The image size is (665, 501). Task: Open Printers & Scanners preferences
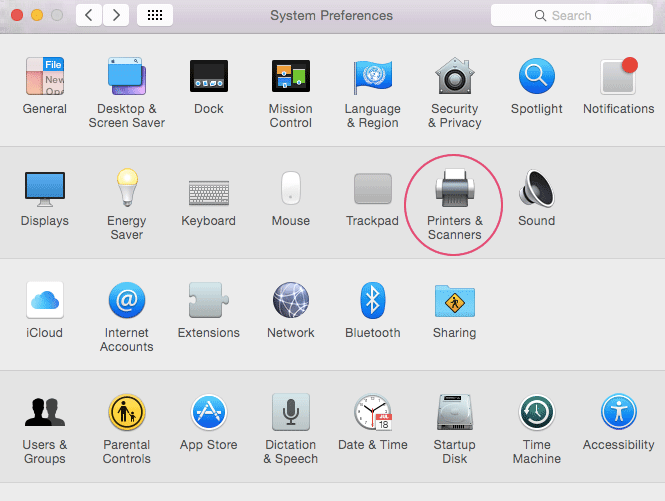pos(455,190)
